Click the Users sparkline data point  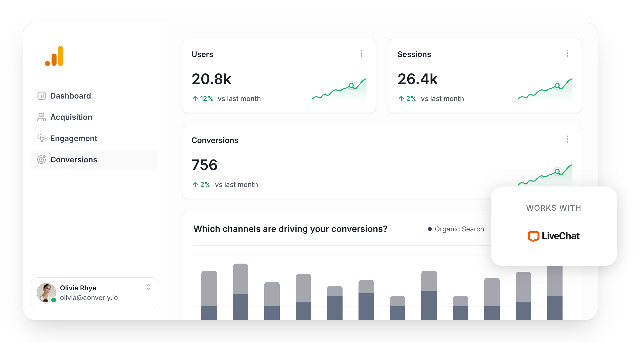351,86
